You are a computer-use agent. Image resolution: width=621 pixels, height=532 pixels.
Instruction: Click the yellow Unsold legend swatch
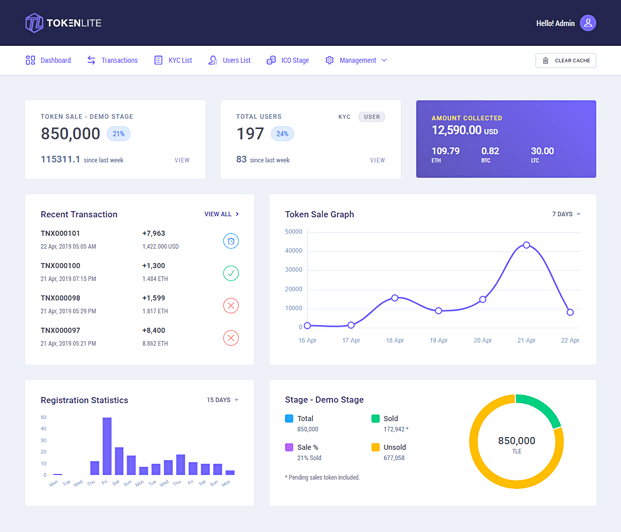pos(375,447)
